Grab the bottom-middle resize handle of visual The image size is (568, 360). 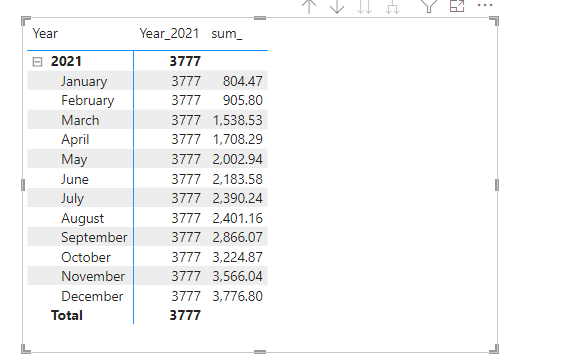pyautogui.click(x=260, y=352)
